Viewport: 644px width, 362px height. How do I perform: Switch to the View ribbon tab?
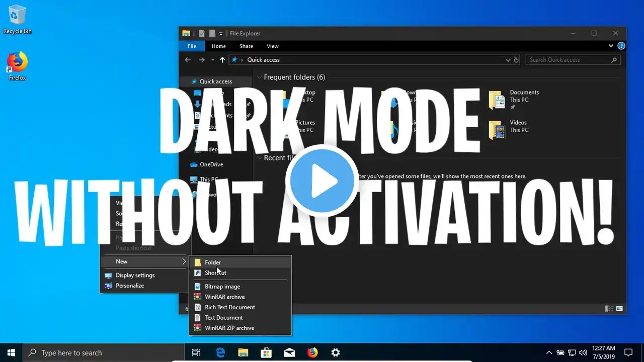(273, 46)
